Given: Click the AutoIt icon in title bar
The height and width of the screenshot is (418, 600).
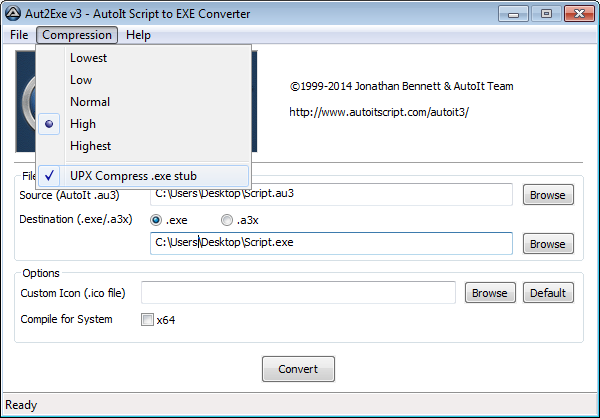Looking at the screenshot, I should (x=13, y=14).
